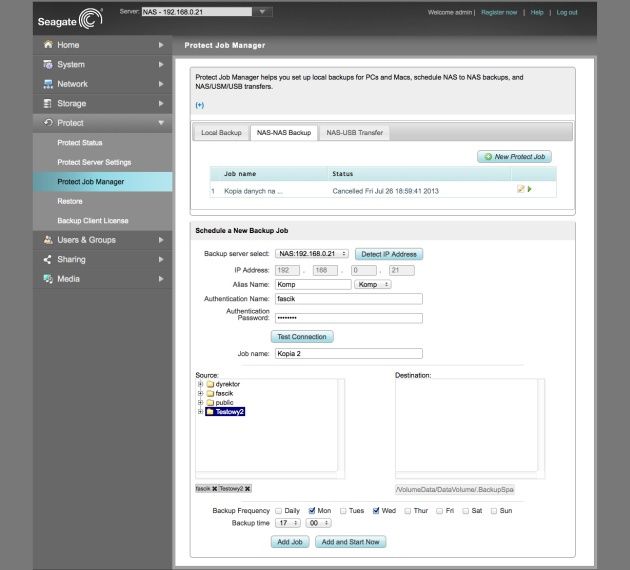Click the Media icon in sidebar

pos(48,279)
